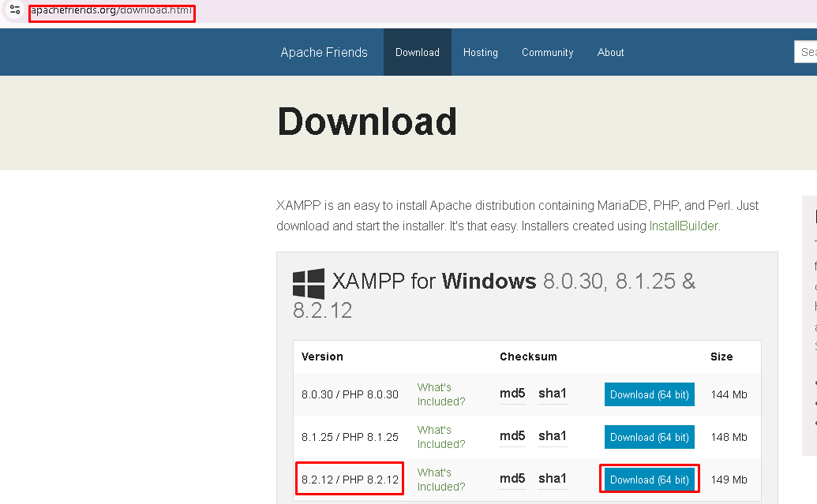Open What's Included for PHP 8.0.30
817x504 pixels.
click(x=440, y=394)
